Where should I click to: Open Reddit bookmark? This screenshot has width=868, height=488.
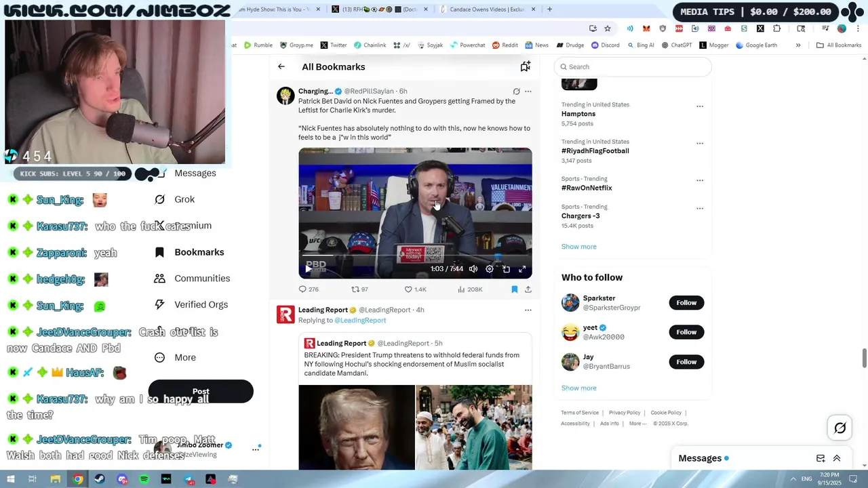point(505,45)
